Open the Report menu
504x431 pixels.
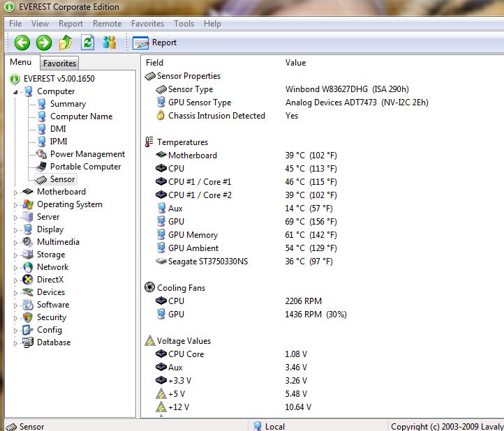coord(71,24)
